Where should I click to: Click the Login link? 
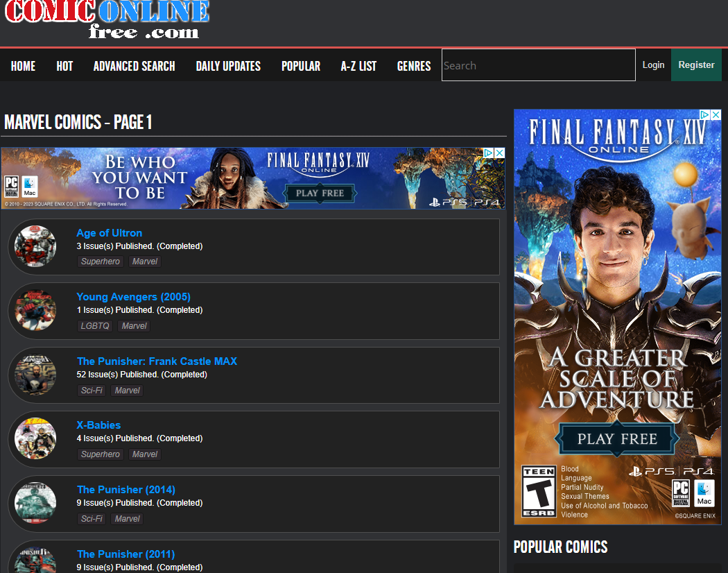point(653,65)
